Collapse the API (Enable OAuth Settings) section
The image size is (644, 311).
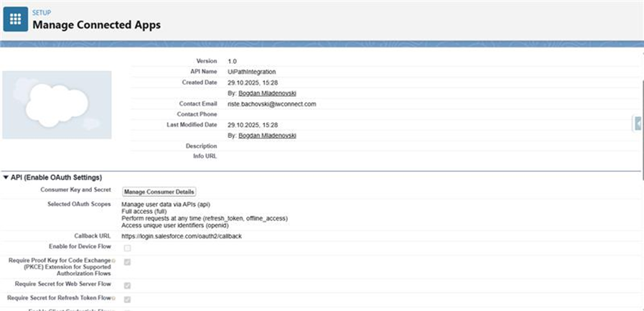click(6, 177)
